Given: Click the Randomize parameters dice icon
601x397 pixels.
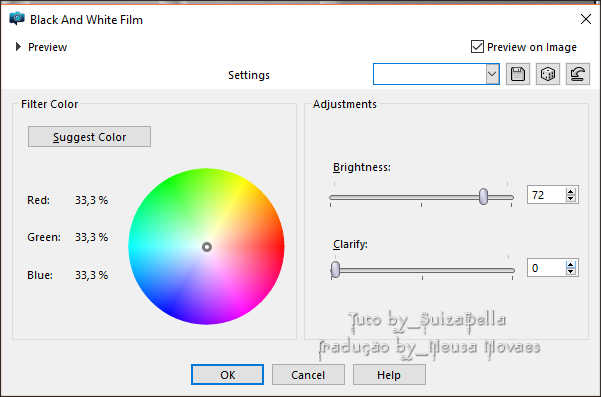Looking at the screenshot, I should point(548,74).
